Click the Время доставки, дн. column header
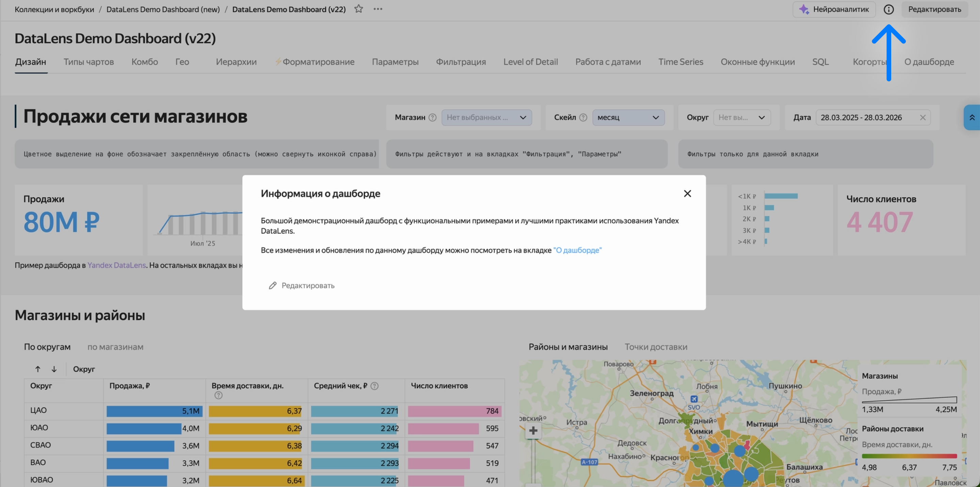 click(x=247, y=386)
